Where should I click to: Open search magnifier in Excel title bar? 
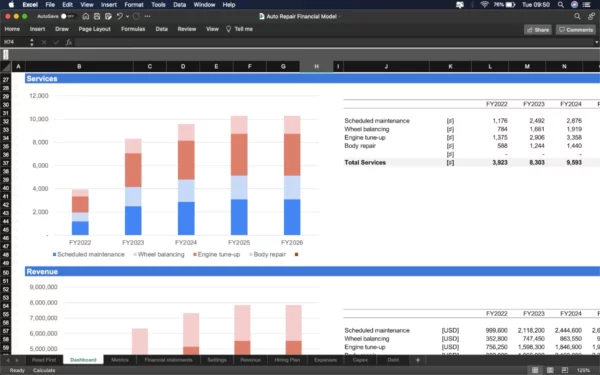click(x=577, y=16)
